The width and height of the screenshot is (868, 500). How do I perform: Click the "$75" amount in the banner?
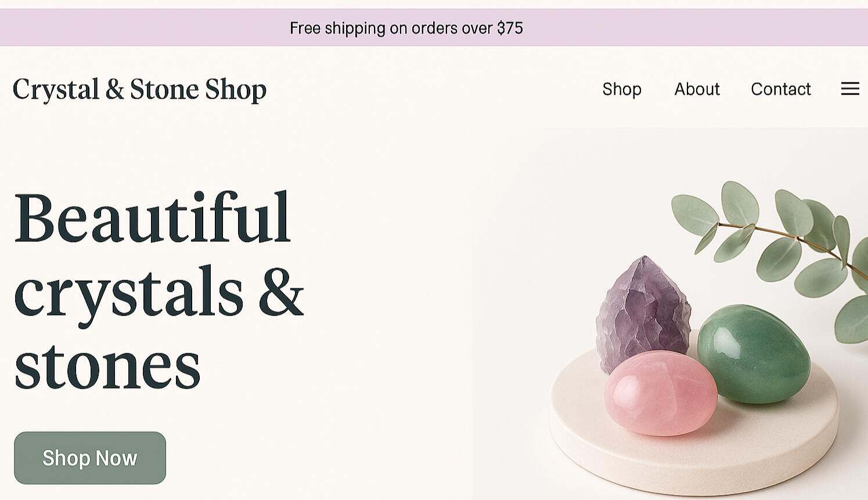[510, 28]
